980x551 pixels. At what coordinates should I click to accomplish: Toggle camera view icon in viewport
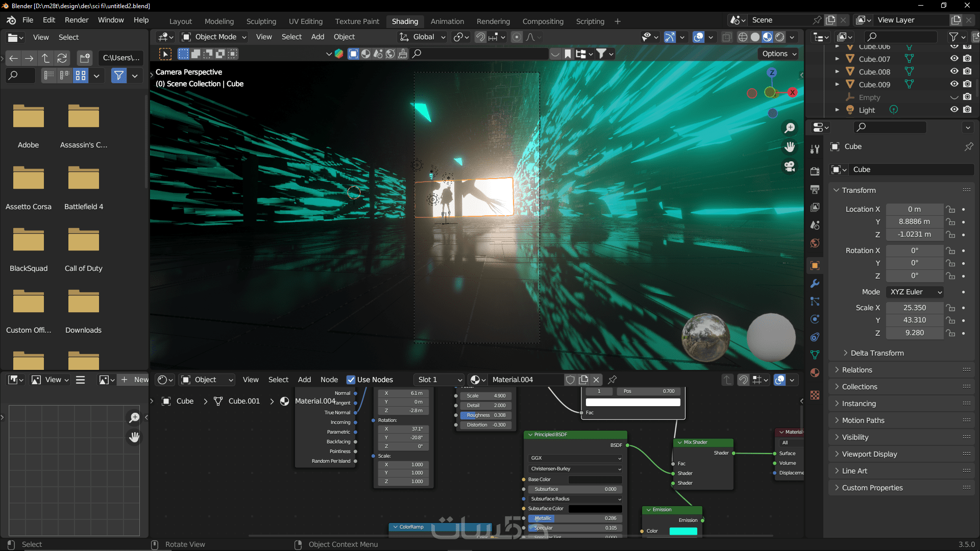(x=790, y=167)
